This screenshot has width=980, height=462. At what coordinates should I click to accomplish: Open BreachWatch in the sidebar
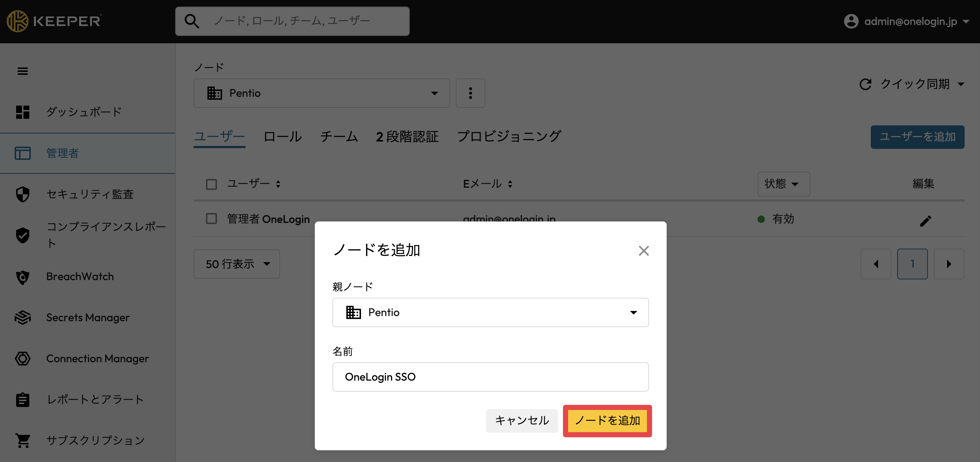click(80, 276)
